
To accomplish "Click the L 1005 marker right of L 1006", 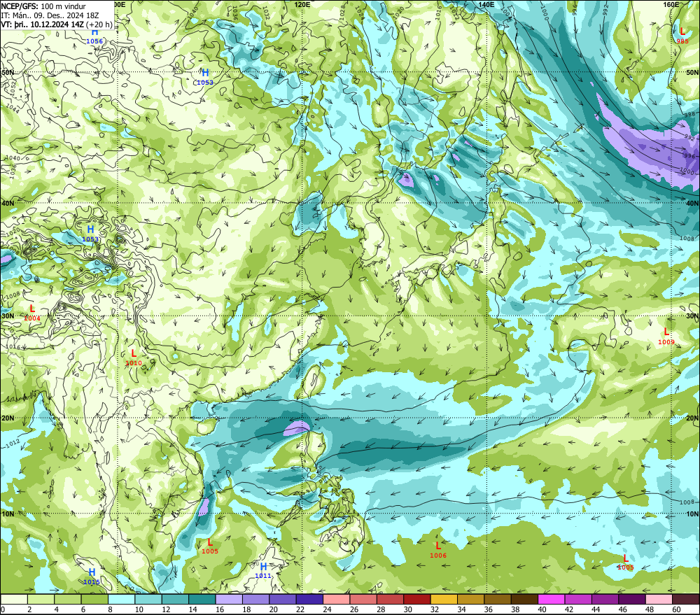I will coord(625,562).
